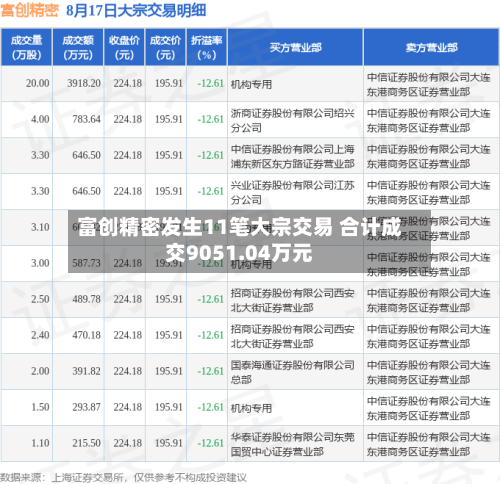This screenshot has width=500, height=484.
Task: Select the 成交量(万股) column header
Action: point(26,47)
